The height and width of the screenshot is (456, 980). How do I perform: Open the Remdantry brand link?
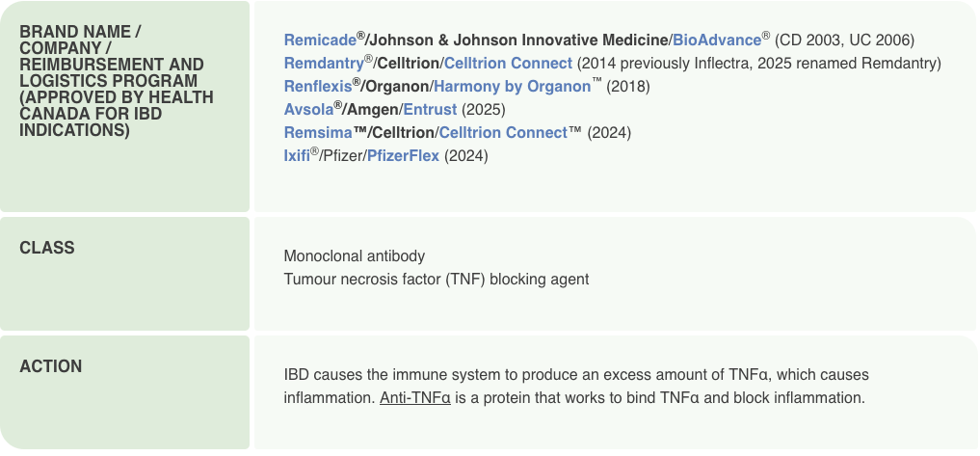tap(323, 64)
